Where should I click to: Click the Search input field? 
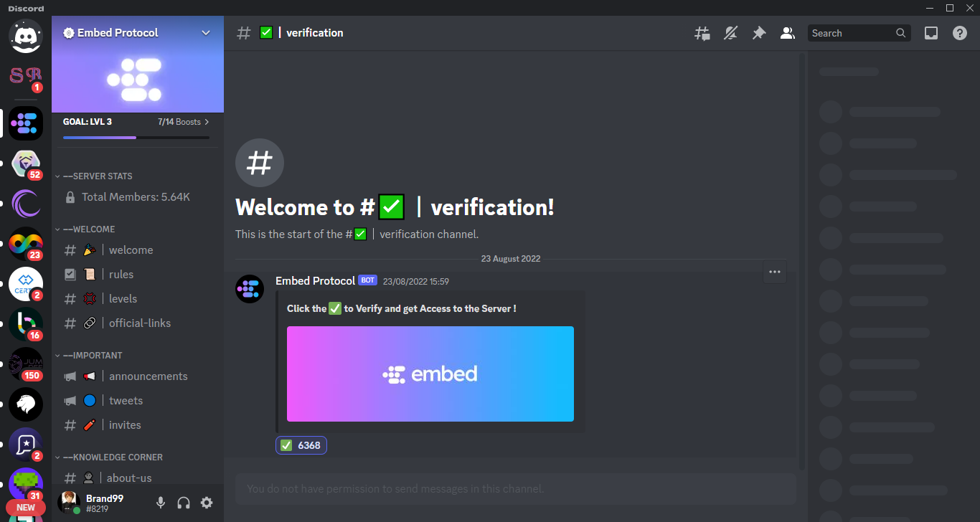(x=852, y=33)
